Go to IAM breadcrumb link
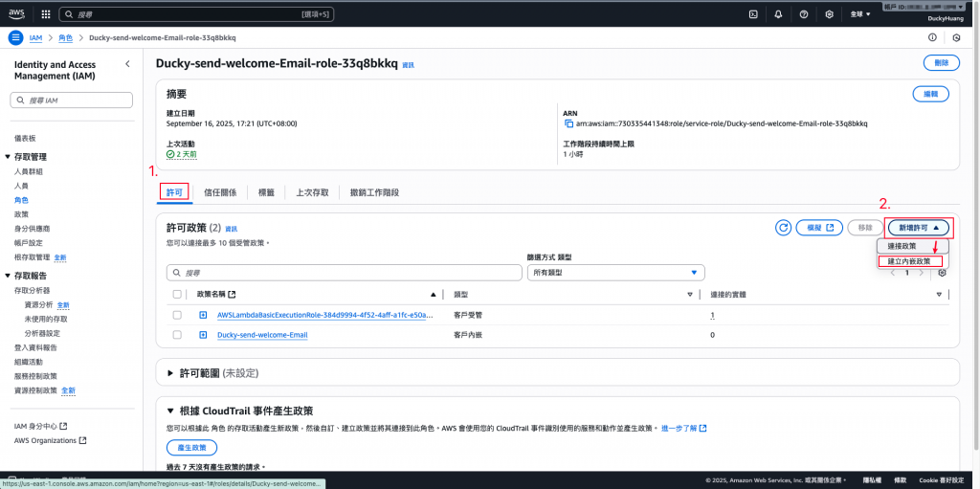Image resolution: width=980 pixels, height=489 pixels. [35, 37]
